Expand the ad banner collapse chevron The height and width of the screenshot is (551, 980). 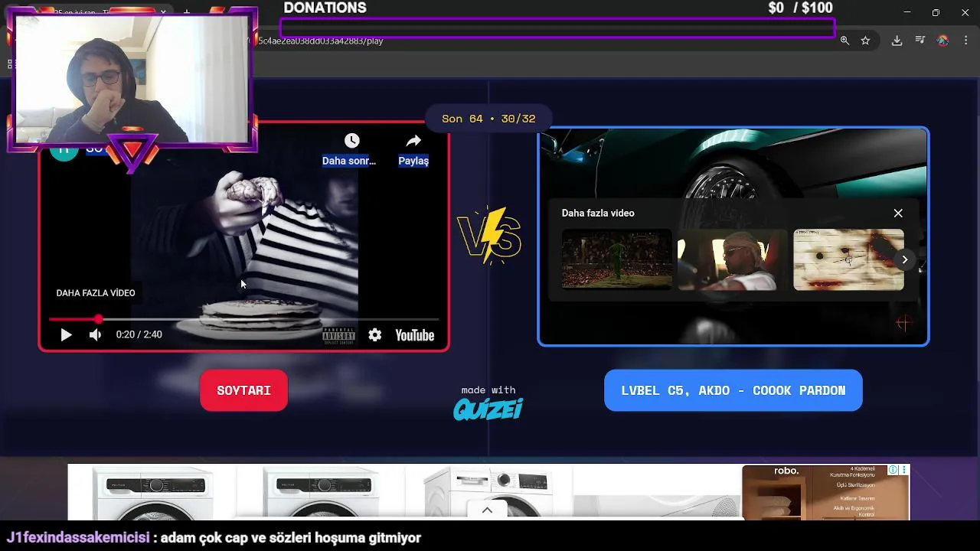pos(487,510)
